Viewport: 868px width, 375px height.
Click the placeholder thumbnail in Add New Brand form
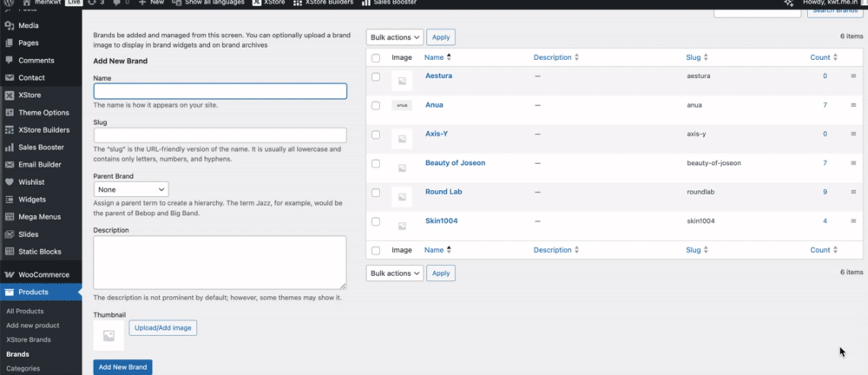pos(108,335)
